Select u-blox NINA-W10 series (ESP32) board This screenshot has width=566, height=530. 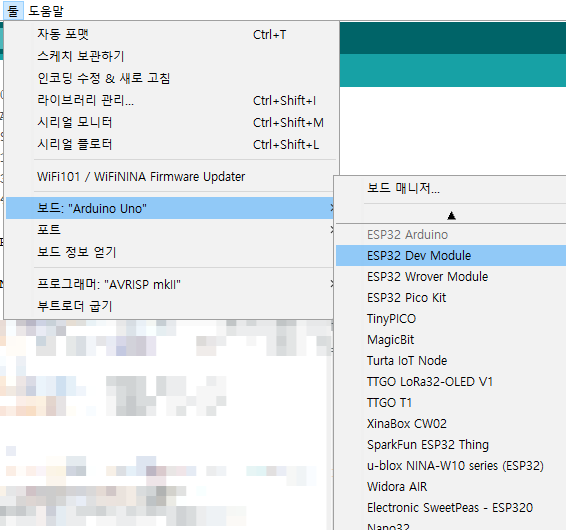pos(451,465)
